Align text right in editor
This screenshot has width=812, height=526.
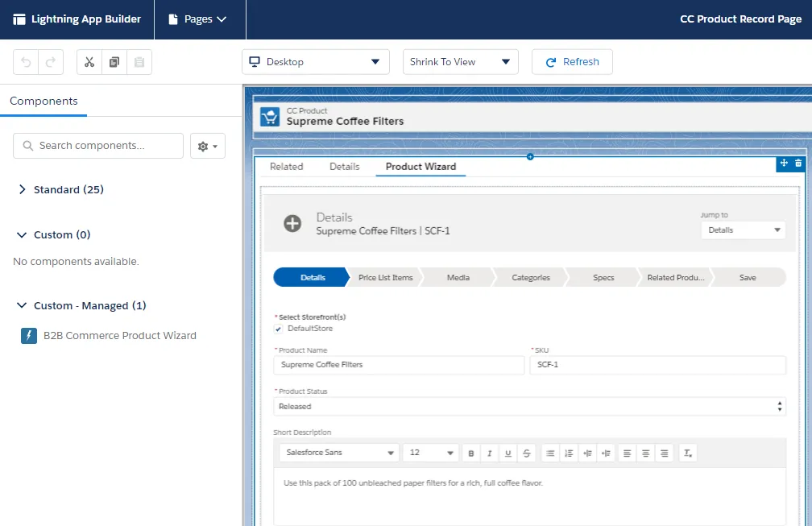[x=665, y=453]
